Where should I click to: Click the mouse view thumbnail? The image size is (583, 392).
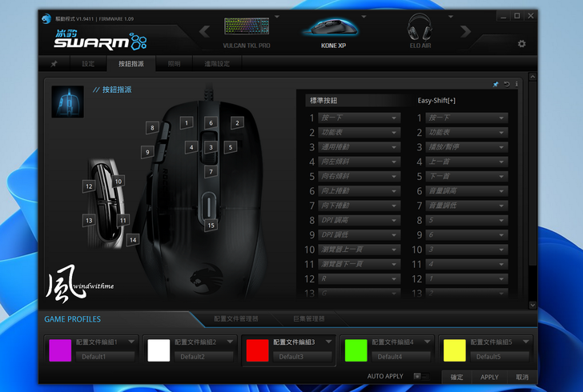67,102
